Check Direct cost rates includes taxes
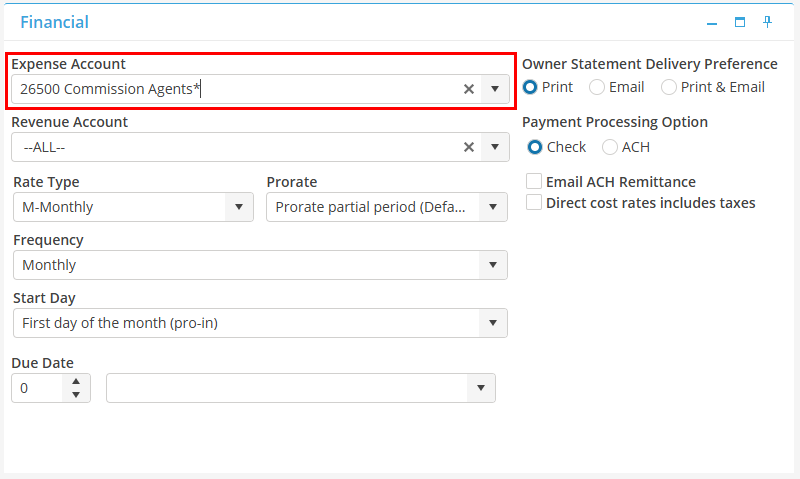This screenshot has height=479, width=800. point(534,203)
